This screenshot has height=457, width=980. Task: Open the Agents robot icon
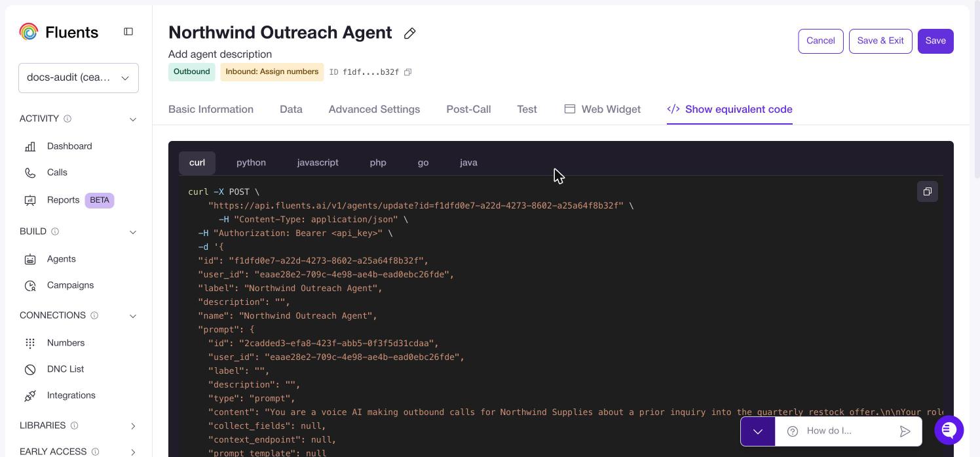click(x=30, y=259)
